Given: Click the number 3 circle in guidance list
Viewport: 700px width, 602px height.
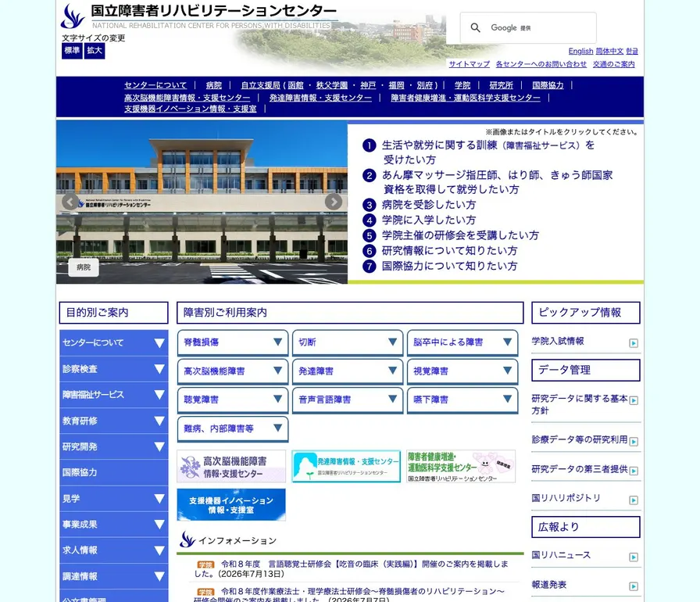Looking at the screenshot, I should point(370,205).
